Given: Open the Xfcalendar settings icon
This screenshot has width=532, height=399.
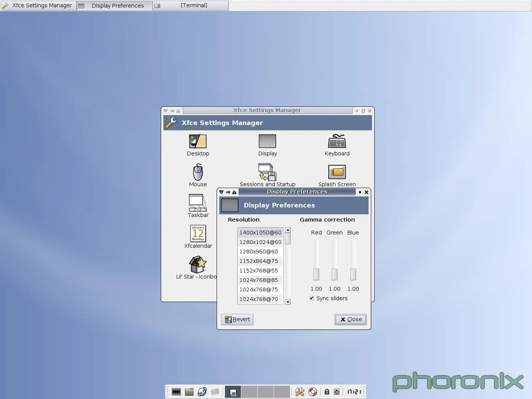Looking at the screenshot, I should pyautogui.click(x=198, y=233).
